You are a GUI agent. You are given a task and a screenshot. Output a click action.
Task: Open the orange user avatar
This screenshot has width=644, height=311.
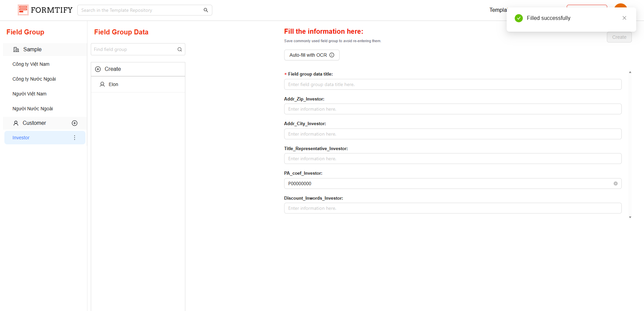coord(620,6)
